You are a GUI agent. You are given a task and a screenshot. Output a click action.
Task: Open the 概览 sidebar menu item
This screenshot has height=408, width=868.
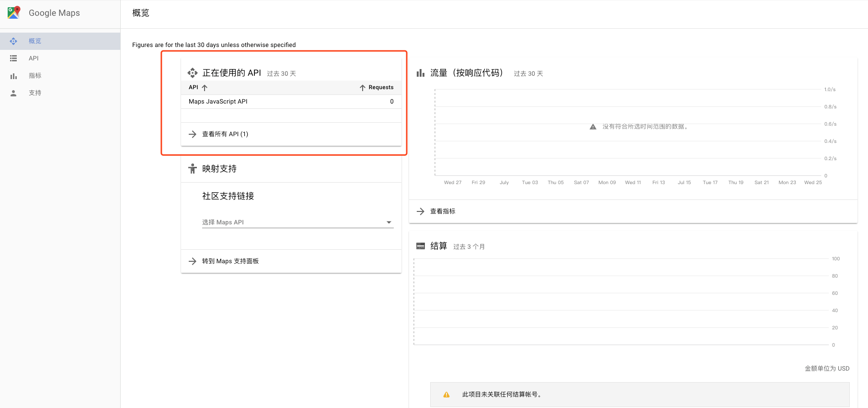click(x=60, y=41)
